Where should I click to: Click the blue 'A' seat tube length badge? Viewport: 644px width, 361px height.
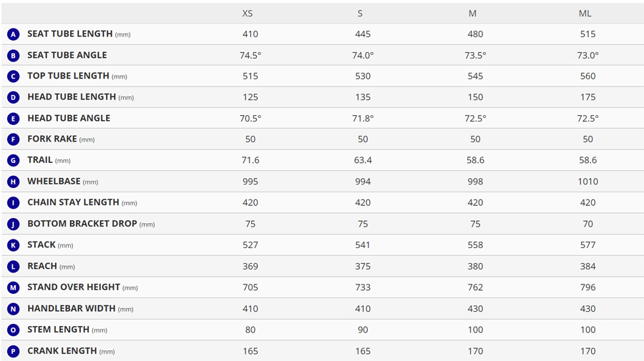[x=13, y=34]
